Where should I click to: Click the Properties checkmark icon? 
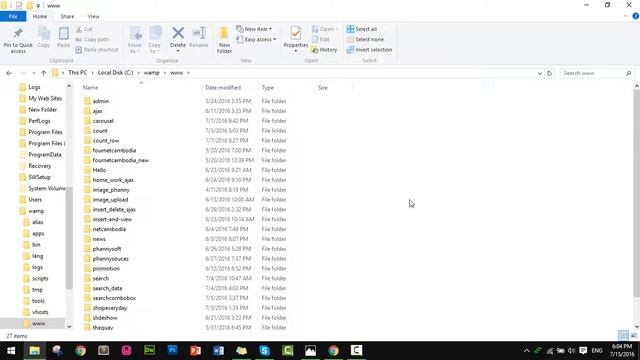pos(296,33)
